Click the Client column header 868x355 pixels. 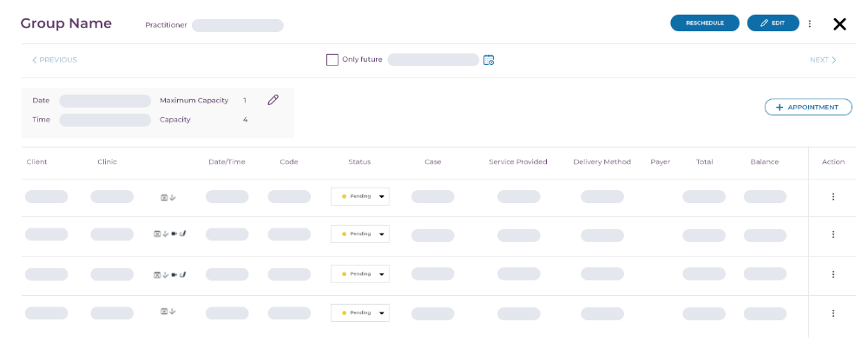point(36,161)
